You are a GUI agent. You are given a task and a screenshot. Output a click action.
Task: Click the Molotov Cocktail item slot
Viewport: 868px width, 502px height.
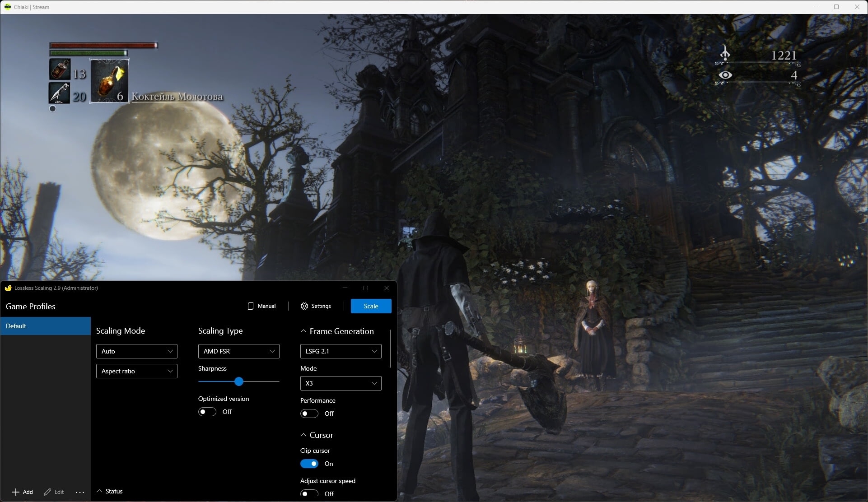point(110,81)
